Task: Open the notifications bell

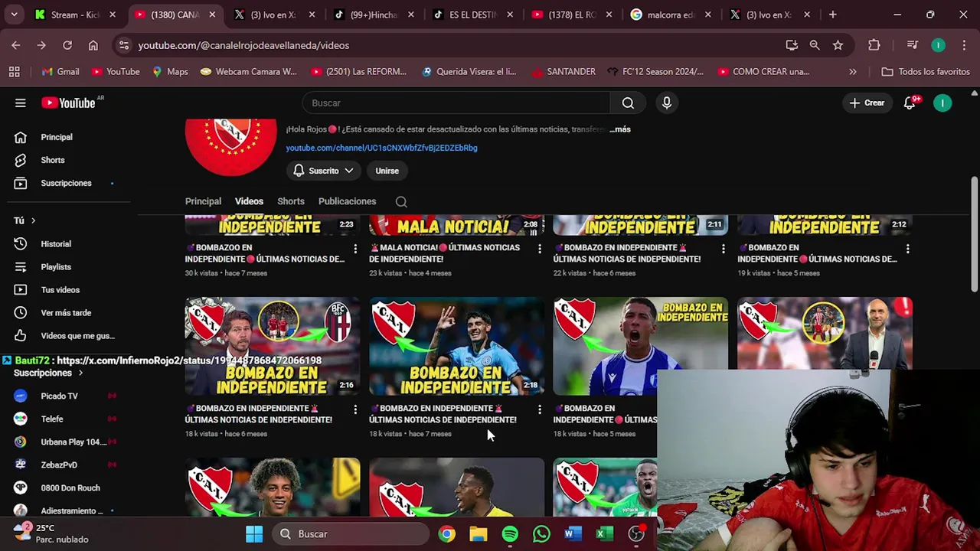Action: click(x=910, y=103)
